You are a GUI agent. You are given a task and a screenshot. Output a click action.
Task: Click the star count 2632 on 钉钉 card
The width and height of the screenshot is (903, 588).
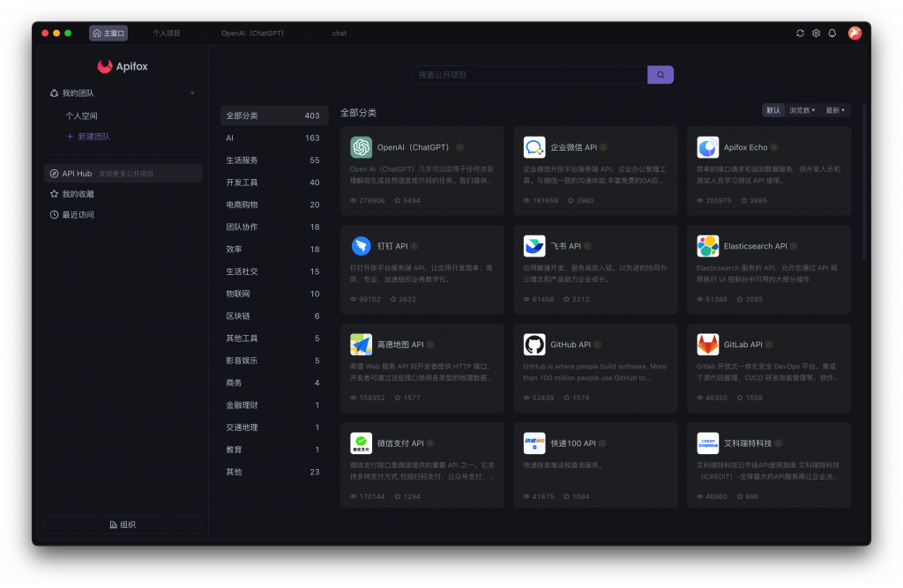pyautogui.click(x=403, y=300)
